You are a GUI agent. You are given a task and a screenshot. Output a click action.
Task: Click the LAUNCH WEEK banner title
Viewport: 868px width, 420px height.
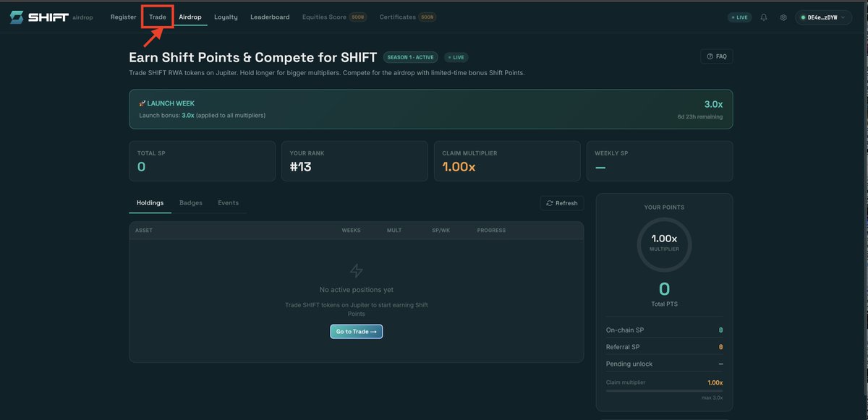[166, 103]
